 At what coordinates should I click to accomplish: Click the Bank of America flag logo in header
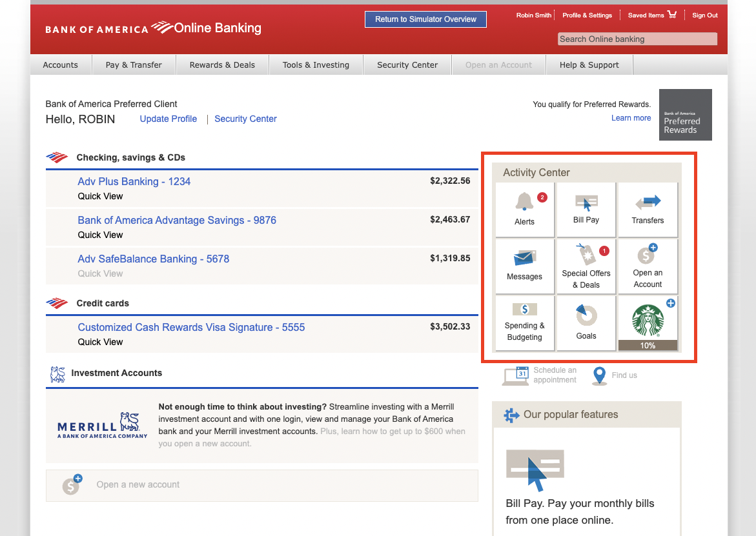pyautogui.click(x=163, y=27)
